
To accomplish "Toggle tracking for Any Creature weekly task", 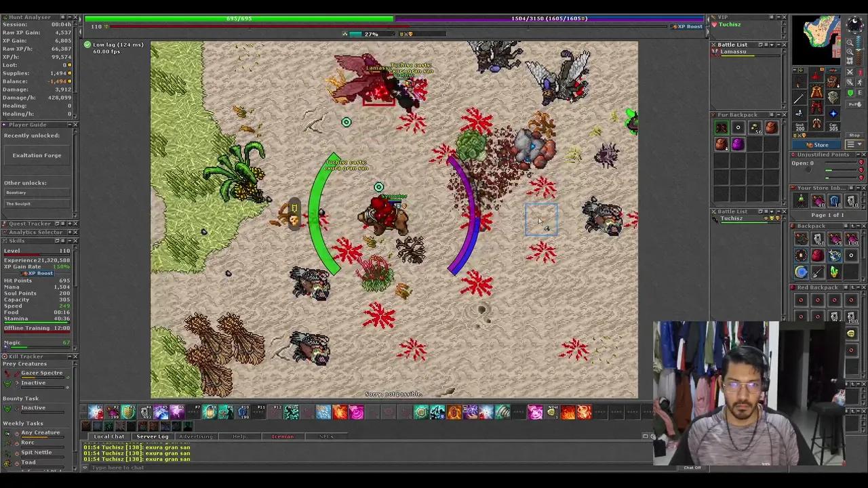I will 16,434.
